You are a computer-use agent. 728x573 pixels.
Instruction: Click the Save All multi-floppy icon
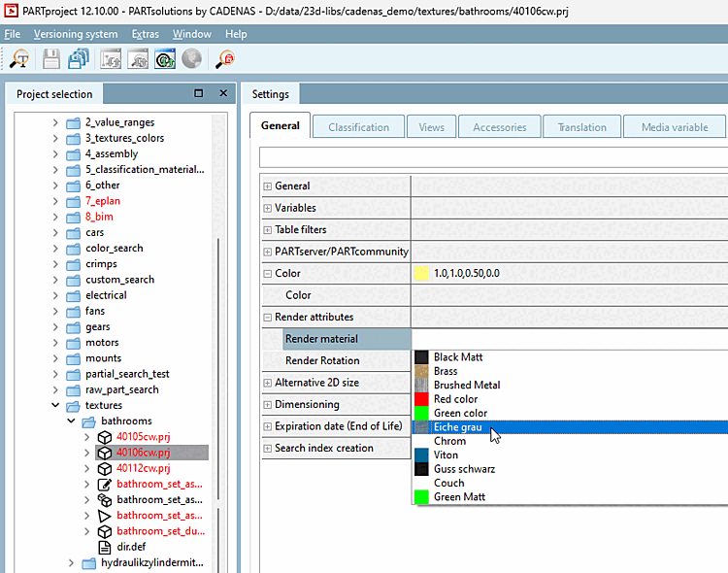[x=78, y=59]
